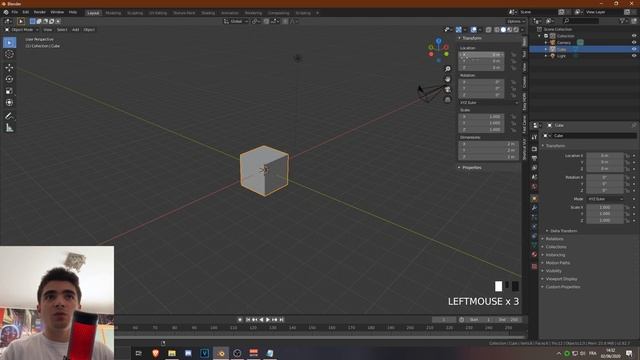640x360 pixels.
Task: Open the Object properties tab icon
Action: click(534, 199)
